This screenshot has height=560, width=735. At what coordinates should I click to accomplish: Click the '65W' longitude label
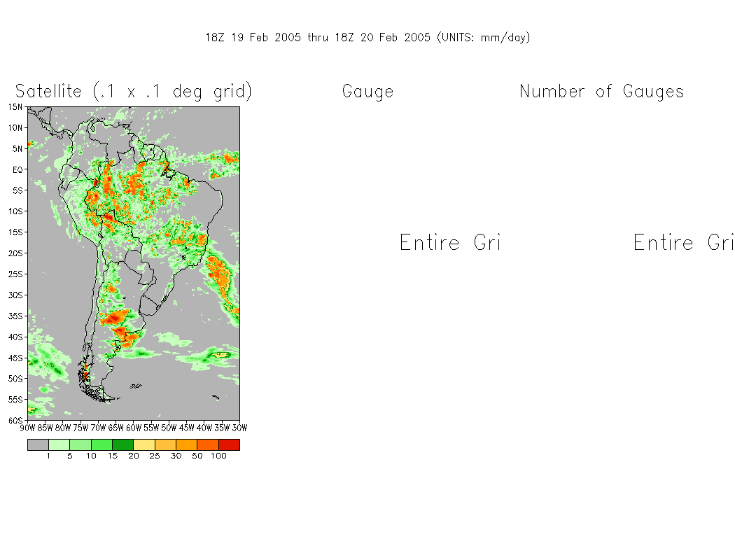coord(115,428)
